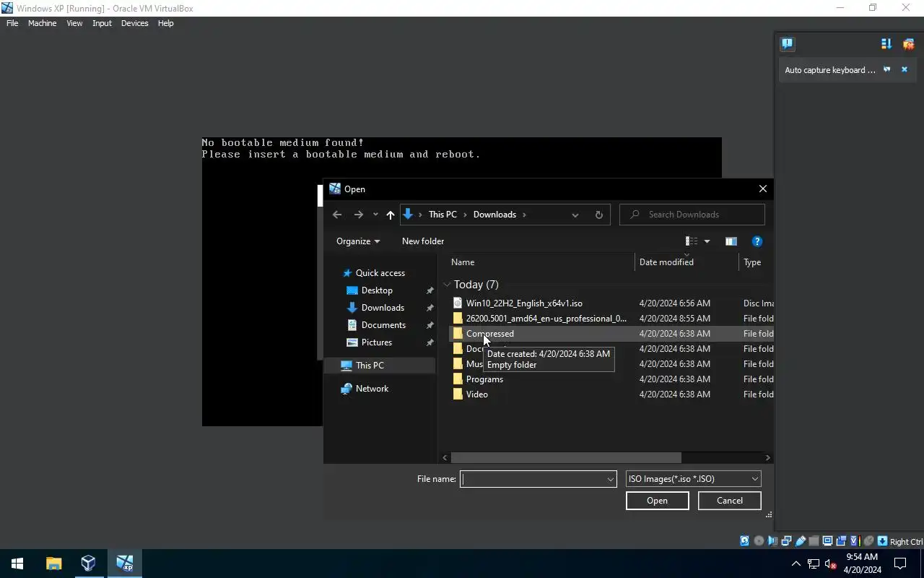Click the mouse integration status icon
The image size is (924, 578).
tap(868, 541)
